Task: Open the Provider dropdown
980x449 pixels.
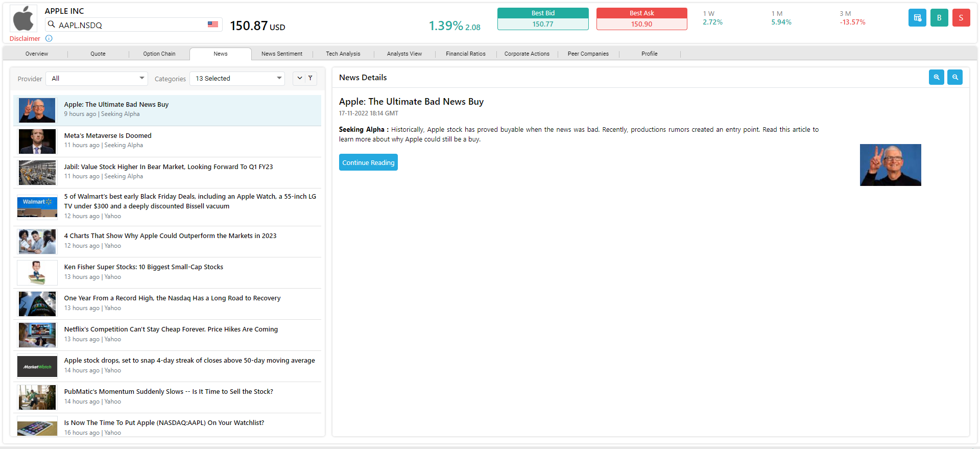Action: (x=97, y=79)
